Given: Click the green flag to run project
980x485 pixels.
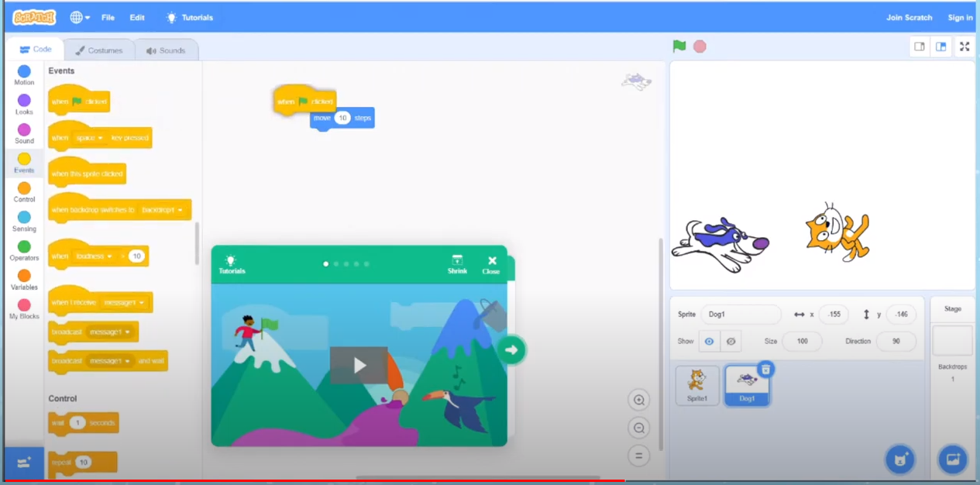Looking at the screenshot, I should click(679, 46).
